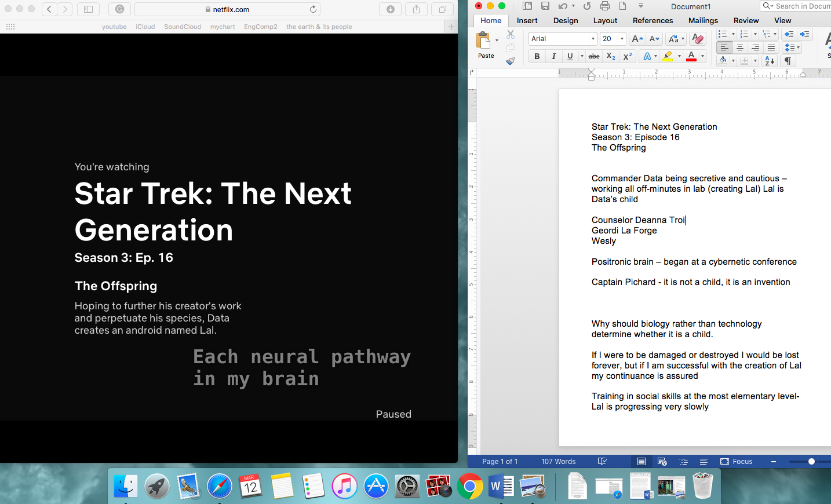Toggle Align Right paragraph alignment
Image resolution: width=831 pixels, height=504 pixels.
click(x=756, y=48)
